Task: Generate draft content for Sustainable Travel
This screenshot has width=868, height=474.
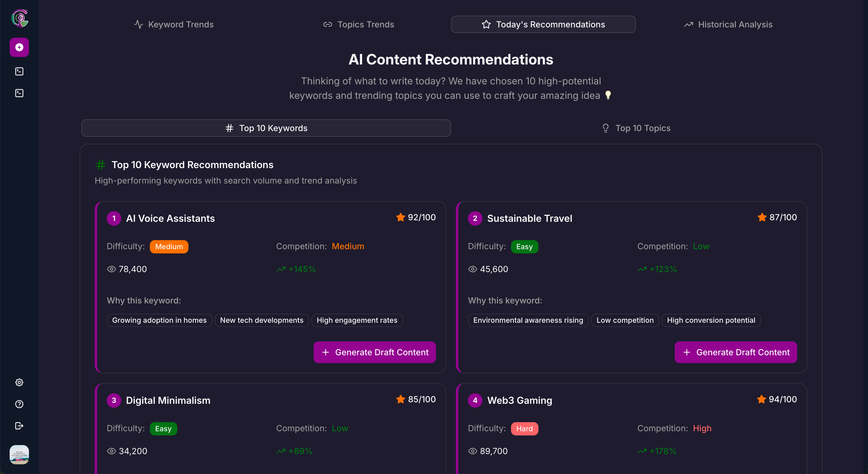Action: pyautogui.click(x=736, y=352)
